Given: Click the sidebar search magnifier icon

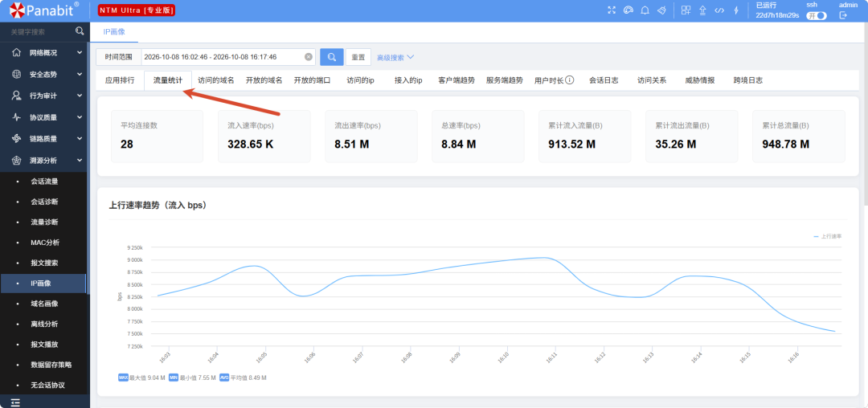Looking at the screenshot, I should click(x=80, y=31).
